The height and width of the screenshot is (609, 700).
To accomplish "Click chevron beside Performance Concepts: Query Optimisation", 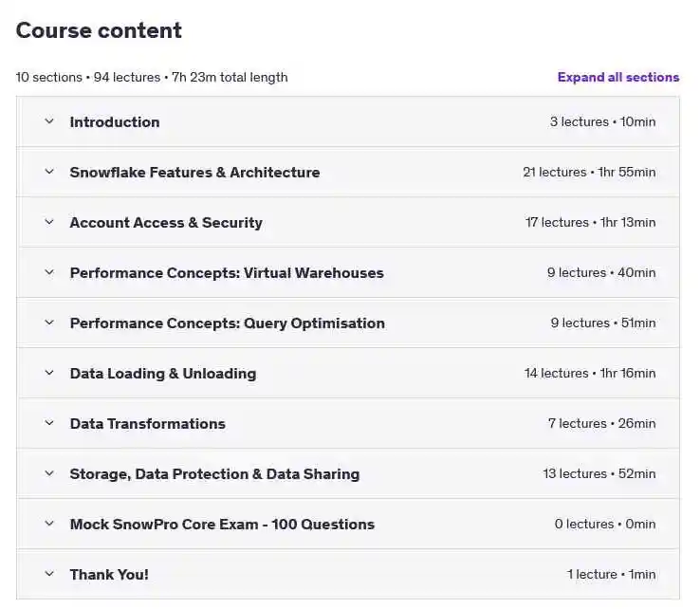I will pyautogui.click(x=49, y=323).
